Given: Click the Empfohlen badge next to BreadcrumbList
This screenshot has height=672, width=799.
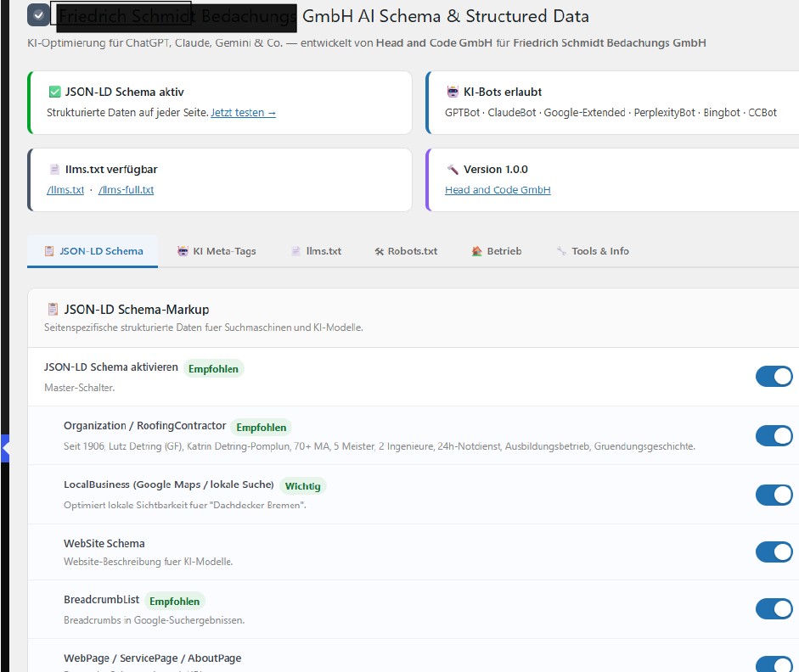Looking at the screenshot, I should pos(174,602).
